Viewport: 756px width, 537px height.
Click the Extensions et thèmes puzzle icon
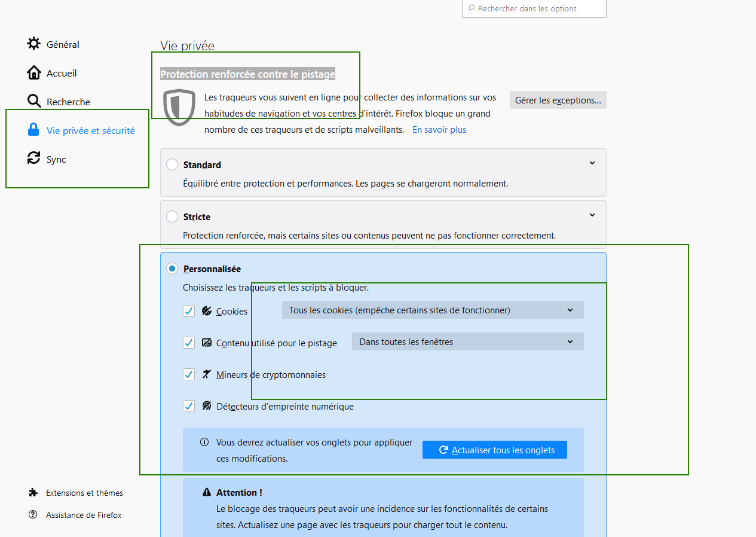coord(33,493)
